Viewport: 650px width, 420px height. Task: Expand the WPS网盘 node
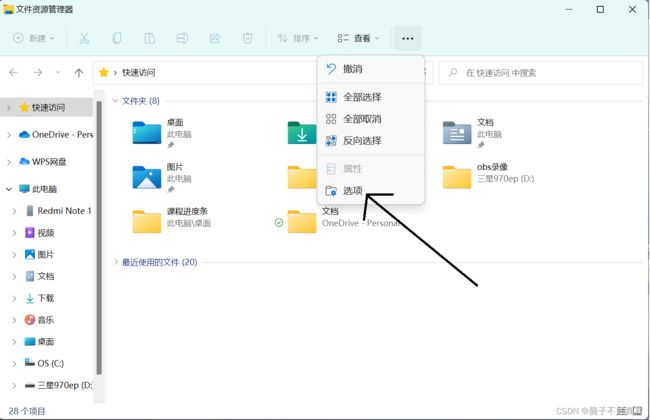point(9,162)
